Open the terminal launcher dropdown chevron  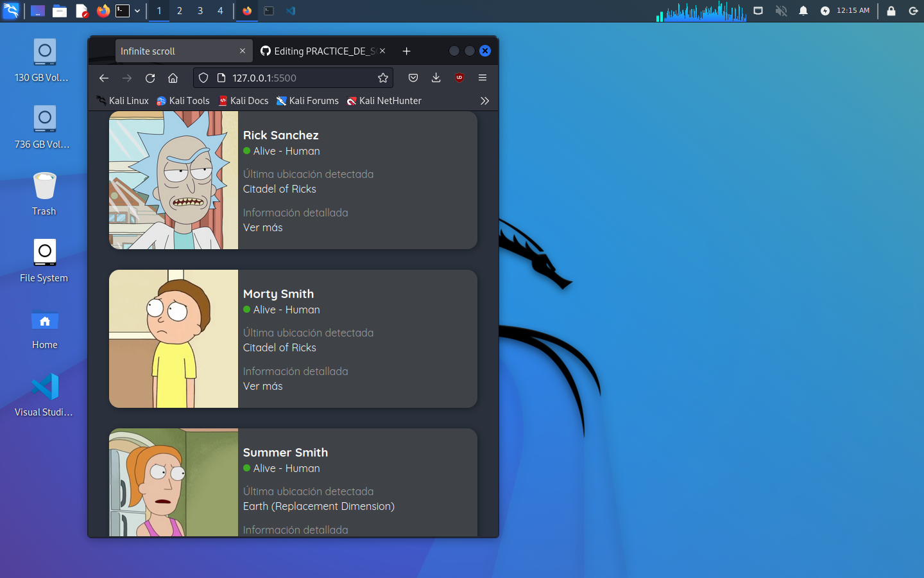(x=137, y=11)
